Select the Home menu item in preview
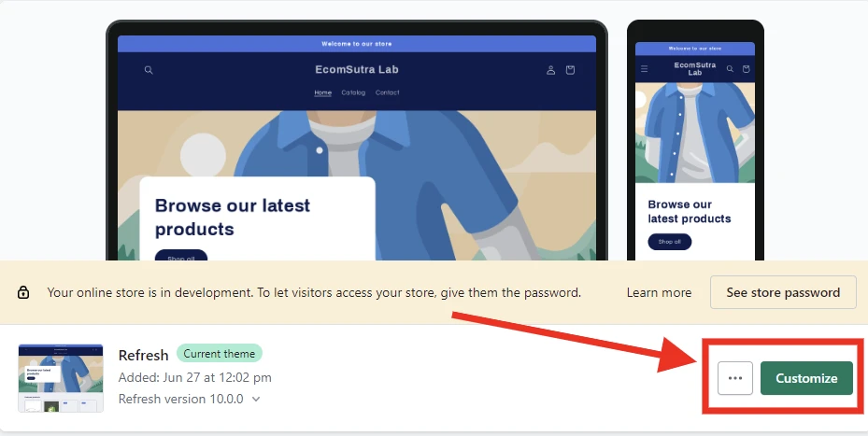The width and height of the screenshot is (868, 436). pos(322,92)
